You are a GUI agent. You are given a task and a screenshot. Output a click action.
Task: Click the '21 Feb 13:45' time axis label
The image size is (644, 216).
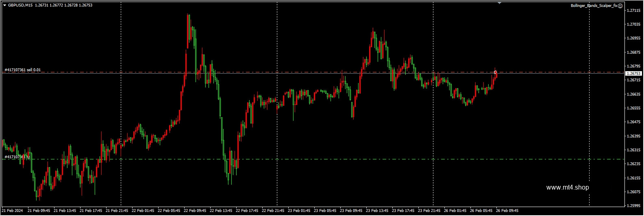[x=65, y=211]
